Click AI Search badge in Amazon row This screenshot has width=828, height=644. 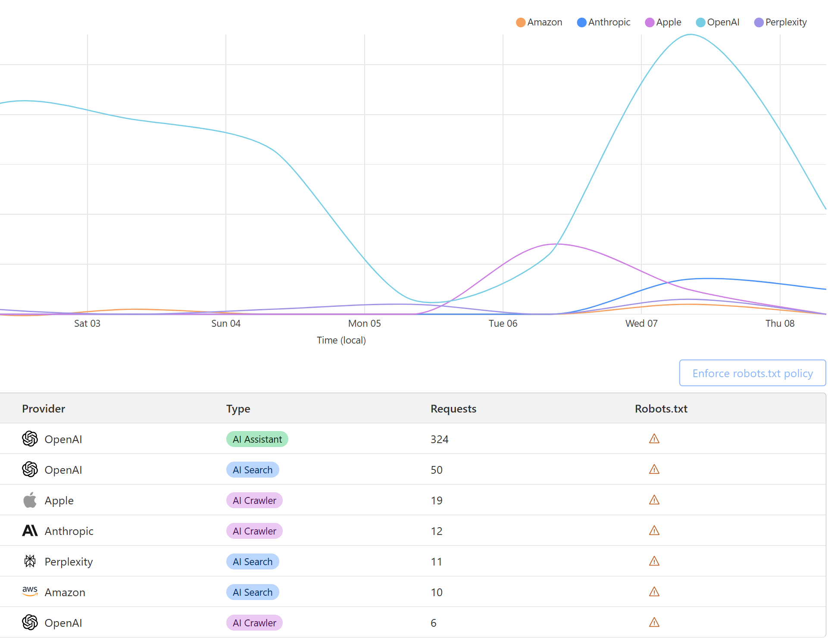click(x=253, y=592)
